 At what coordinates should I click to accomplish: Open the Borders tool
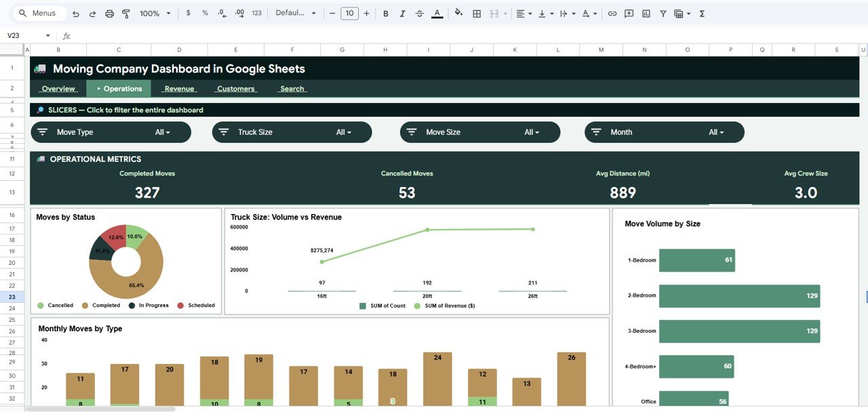pyautogui.click(x=477, y=14)
